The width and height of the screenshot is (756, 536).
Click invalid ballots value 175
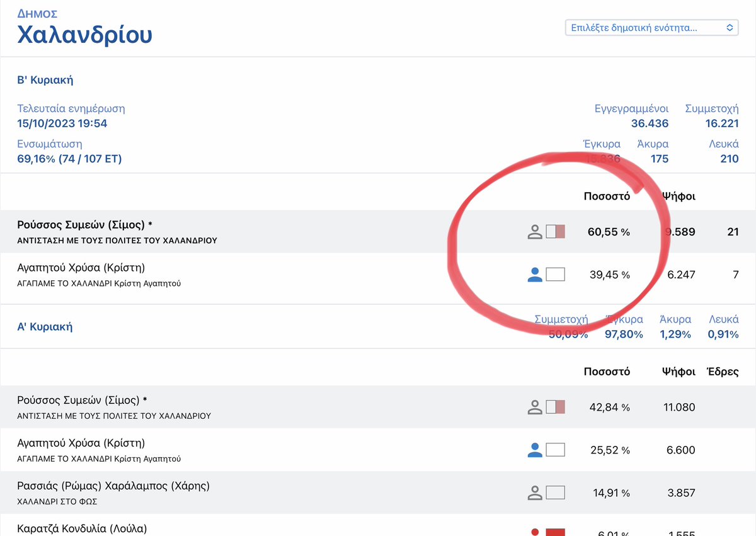point(660,159)
